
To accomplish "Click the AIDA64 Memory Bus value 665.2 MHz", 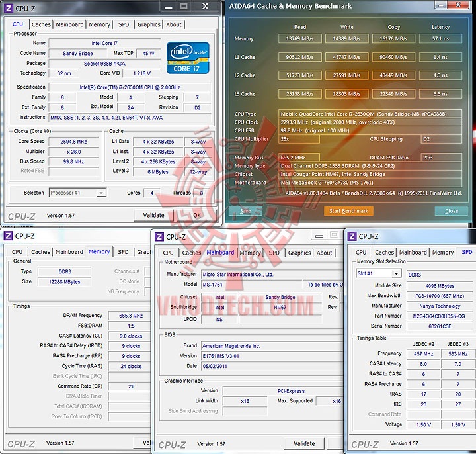I will pos(299,158).
